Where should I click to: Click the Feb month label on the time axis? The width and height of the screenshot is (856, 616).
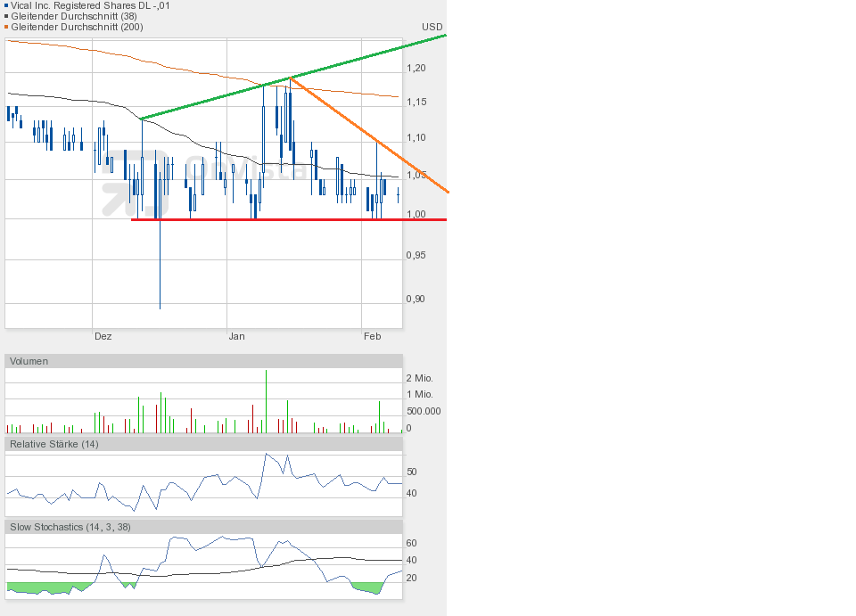[x=372, y=336]
